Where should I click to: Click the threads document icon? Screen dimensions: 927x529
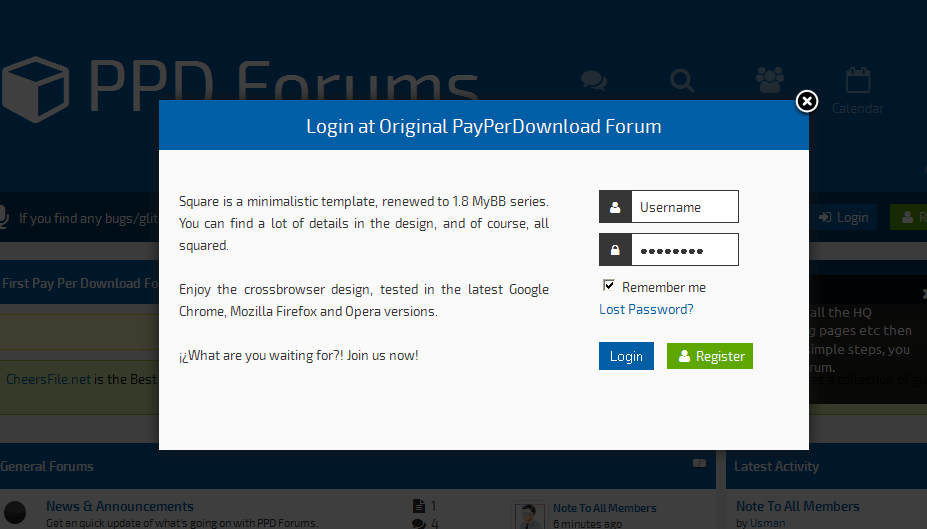419,506
